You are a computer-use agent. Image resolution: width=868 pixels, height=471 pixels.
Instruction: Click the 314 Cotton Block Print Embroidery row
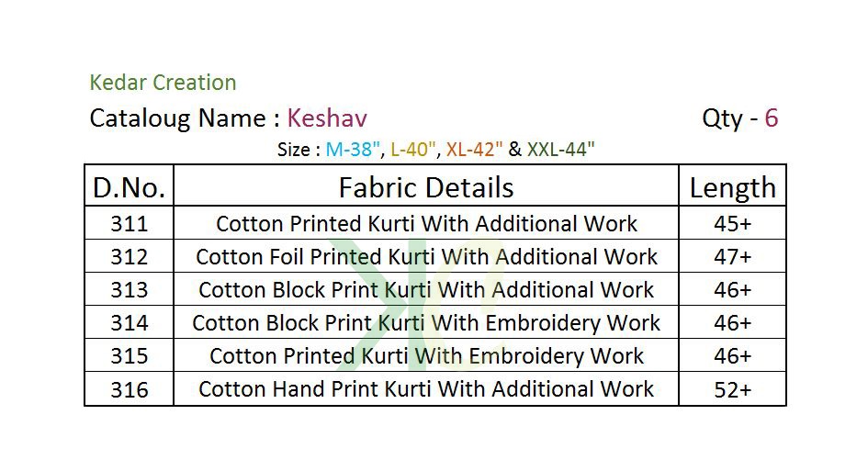pos(435,322)
